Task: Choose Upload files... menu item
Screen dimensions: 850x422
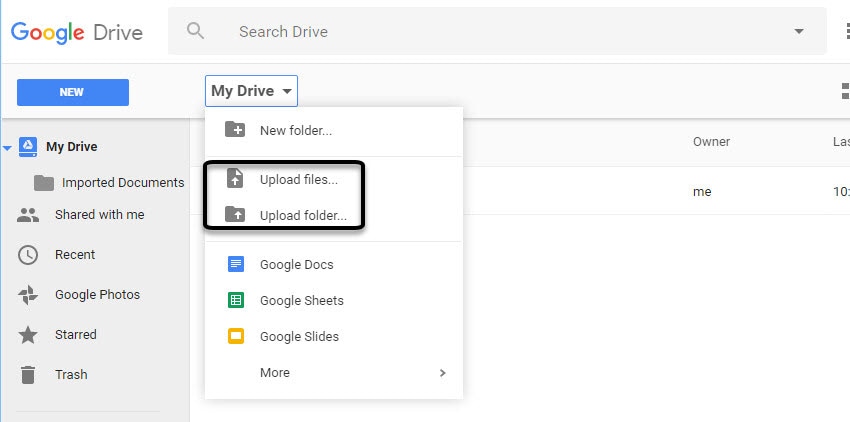Action: click(299, 180)
